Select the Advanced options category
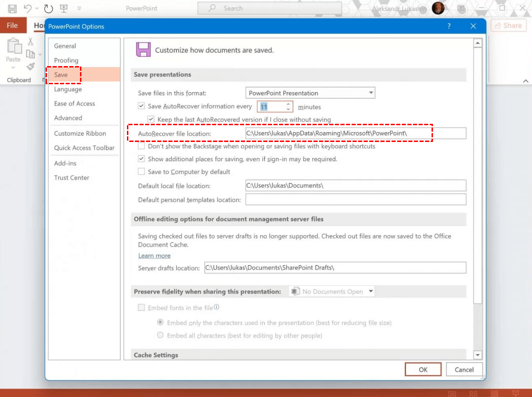Image resolution: width=532 pixels, height=397 pixels. (84, 118)
